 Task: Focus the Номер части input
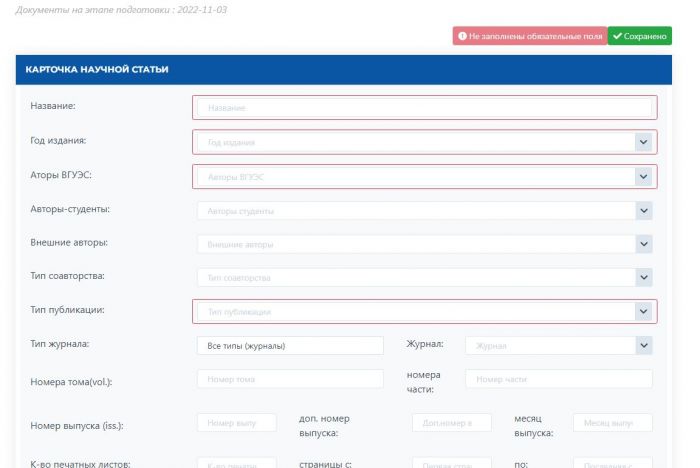coord(559,379)
